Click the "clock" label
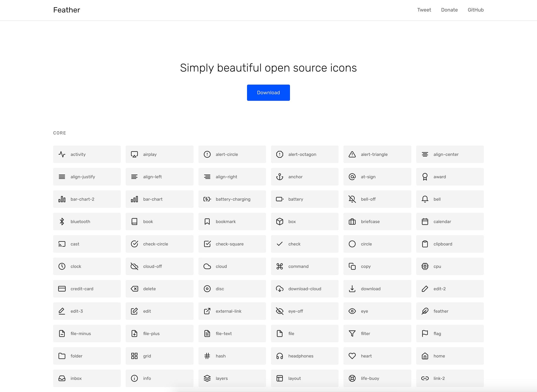The height and width of the screenshot is (392, 537). tap(76, 266)
